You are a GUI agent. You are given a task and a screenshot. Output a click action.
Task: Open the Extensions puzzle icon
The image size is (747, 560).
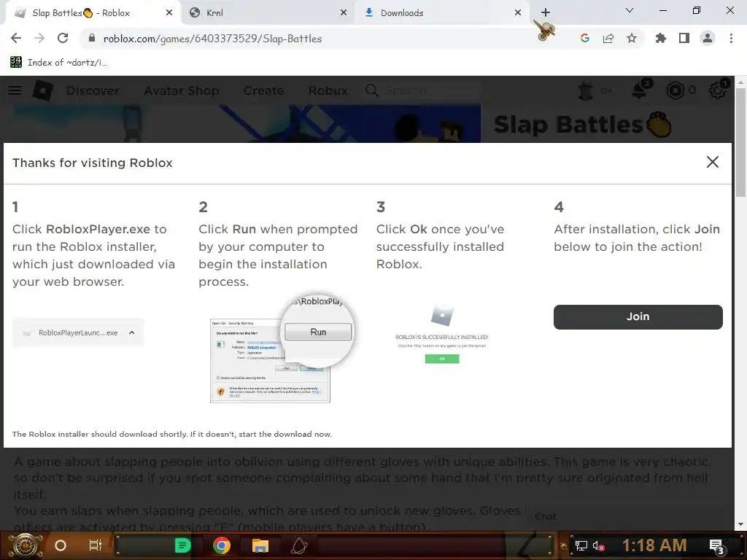(x=661, y=38)
